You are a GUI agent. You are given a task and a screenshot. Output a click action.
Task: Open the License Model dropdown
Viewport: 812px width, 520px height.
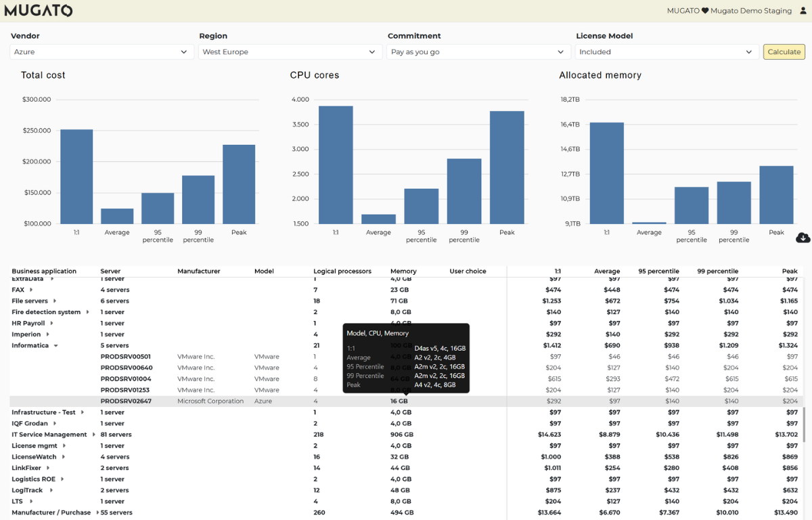pos(667,52)
